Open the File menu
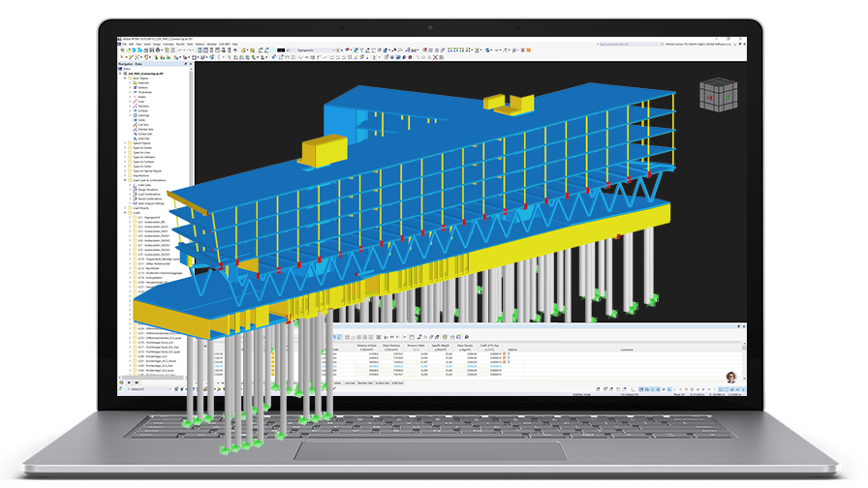 (125, 45)
